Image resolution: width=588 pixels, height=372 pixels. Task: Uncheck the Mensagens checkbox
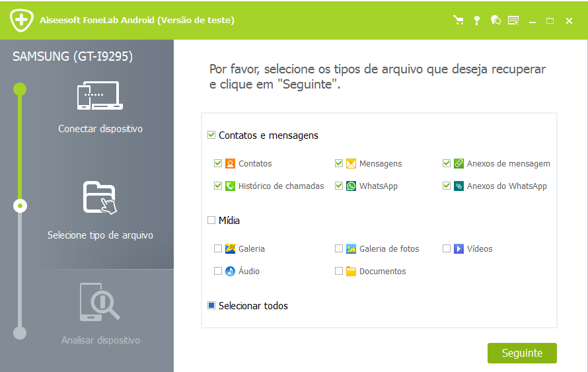click(x=339, y=164)
